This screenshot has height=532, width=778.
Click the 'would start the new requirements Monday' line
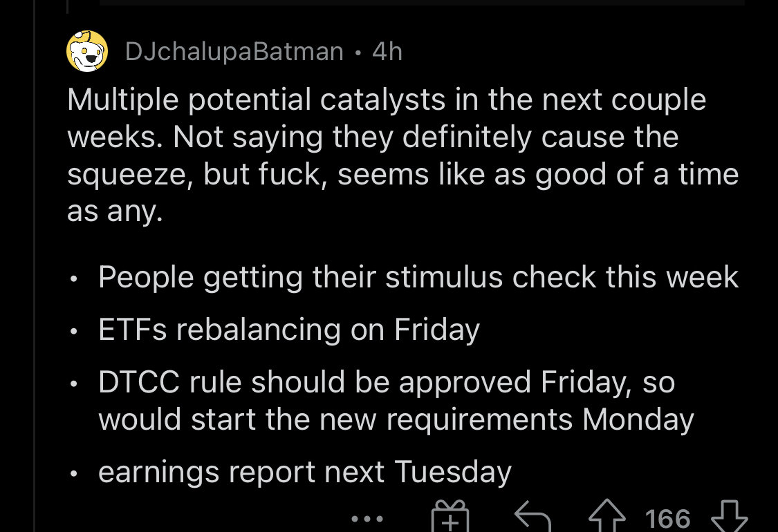pyautogui.click(x=396, y=420)
